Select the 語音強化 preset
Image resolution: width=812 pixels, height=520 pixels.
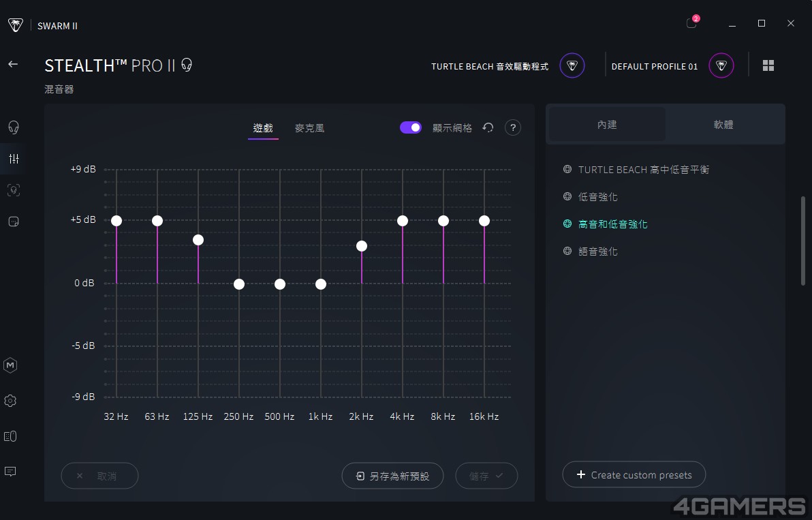click(x=598, y=251)
